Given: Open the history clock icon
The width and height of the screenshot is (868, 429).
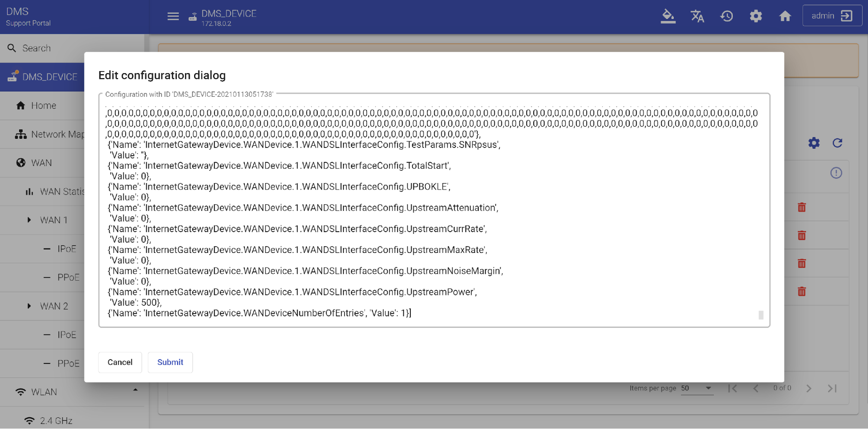Looking at the screenshot, I should 726,16.
